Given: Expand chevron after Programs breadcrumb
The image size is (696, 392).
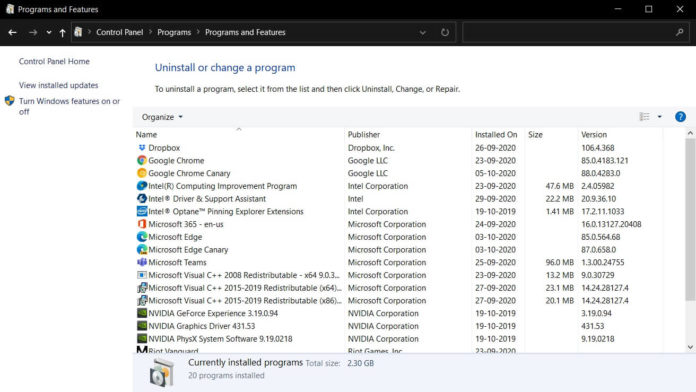Looking at the screenshot, I should (x=198, y=32).
